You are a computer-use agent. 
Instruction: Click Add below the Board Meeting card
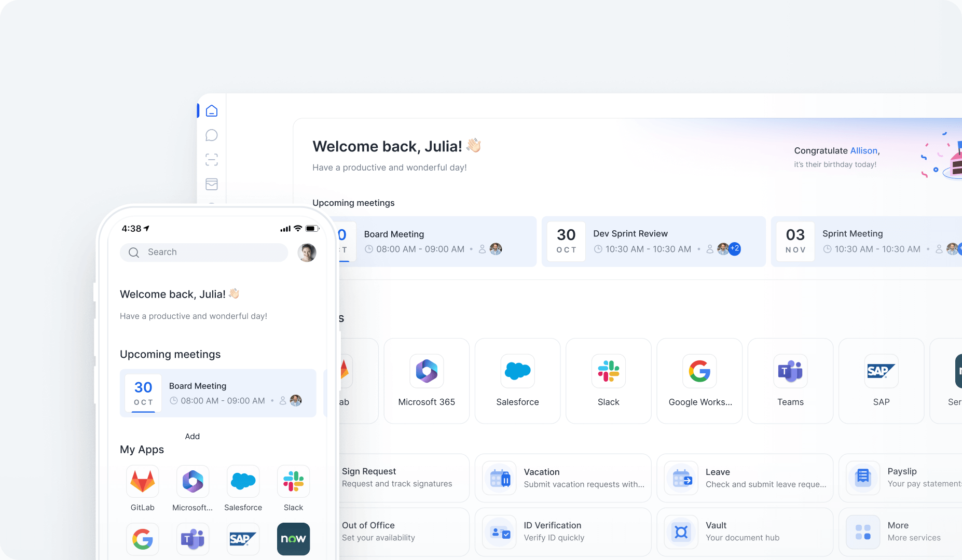click(x=193, y=436)
